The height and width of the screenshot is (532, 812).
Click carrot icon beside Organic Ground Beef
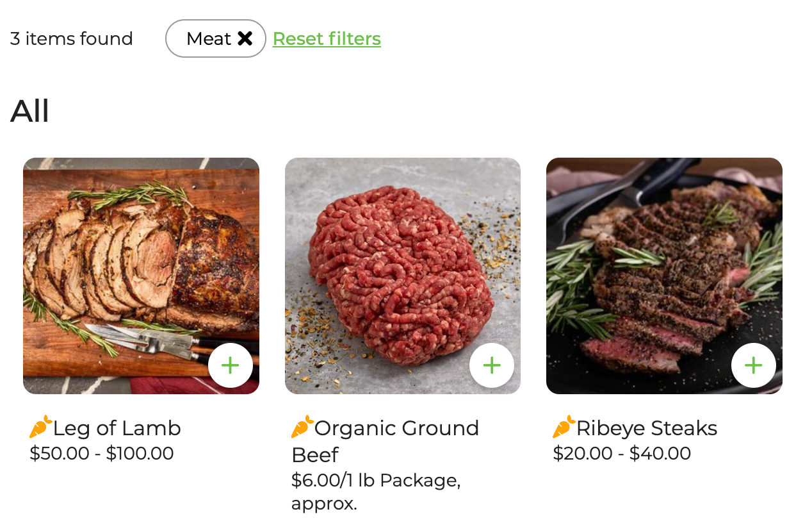click(x=302, y=427)
